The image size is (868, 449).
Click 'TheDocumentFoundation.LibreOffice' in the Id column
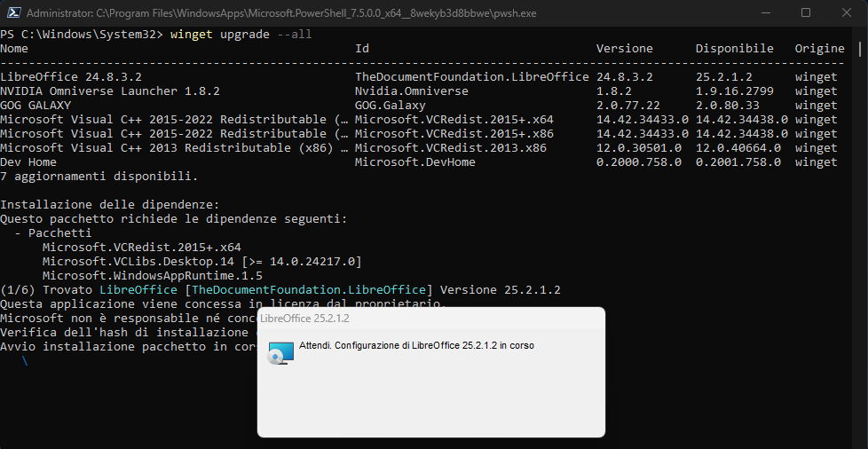tap(471, 77)
